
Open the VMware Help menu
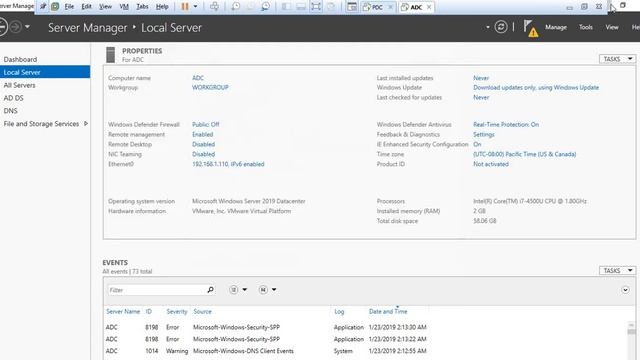[x=162, y=7]
